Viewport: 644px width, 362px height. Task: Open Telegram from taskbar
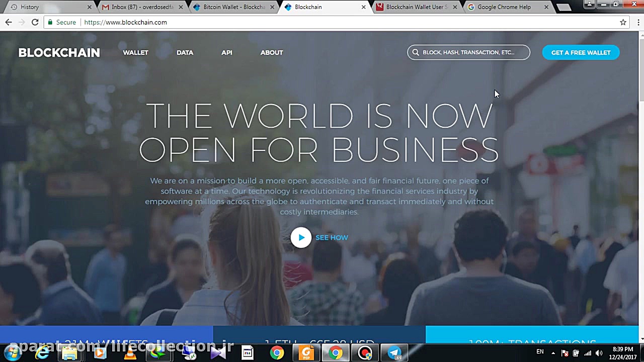click(394, 353)
